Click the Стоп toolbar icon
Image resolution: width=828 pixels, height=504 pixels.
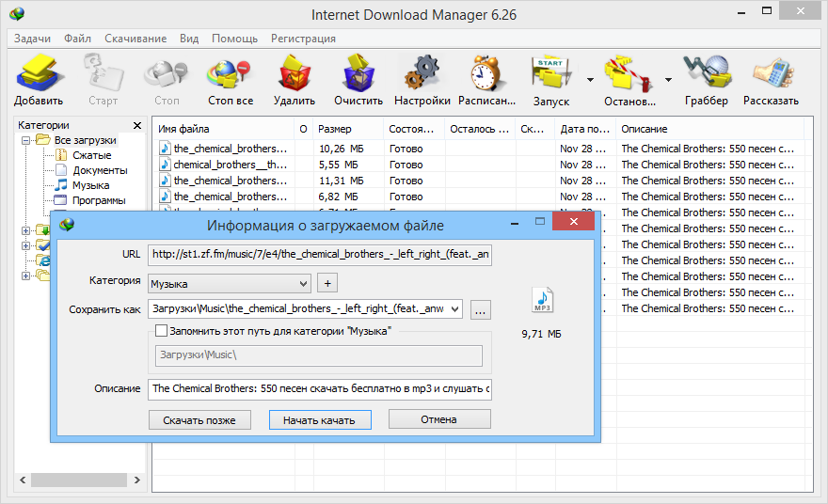167,72
